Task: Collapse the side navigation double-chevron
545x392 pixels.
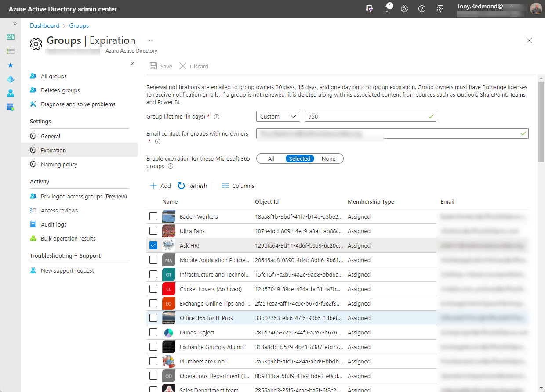Action: pyautogui.click(x=132, y=64)
